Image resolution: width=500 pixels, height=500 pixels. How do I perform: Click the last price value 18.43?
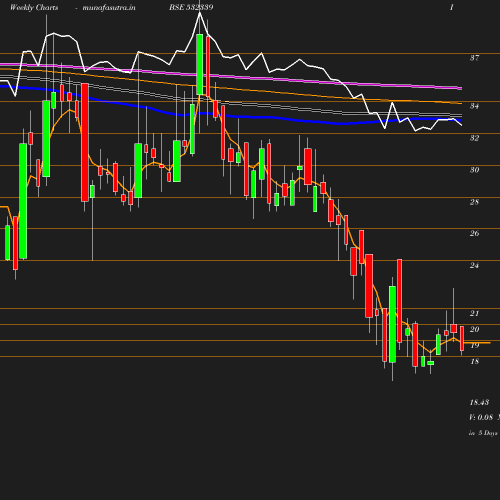pos(479,402)
